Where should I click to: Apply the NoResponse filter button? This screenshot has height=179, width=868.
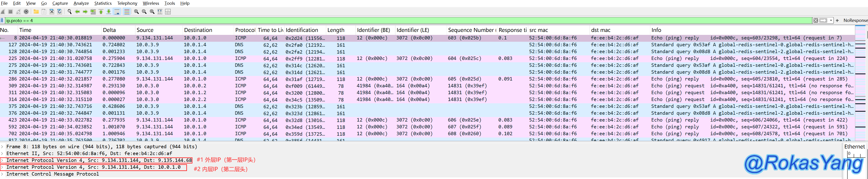pos(855,21)
